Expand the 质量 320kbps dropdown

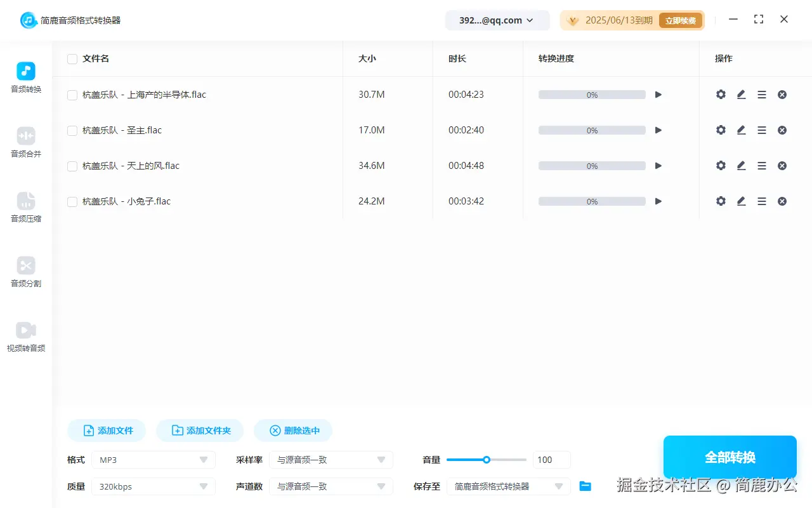pos(152,486)
